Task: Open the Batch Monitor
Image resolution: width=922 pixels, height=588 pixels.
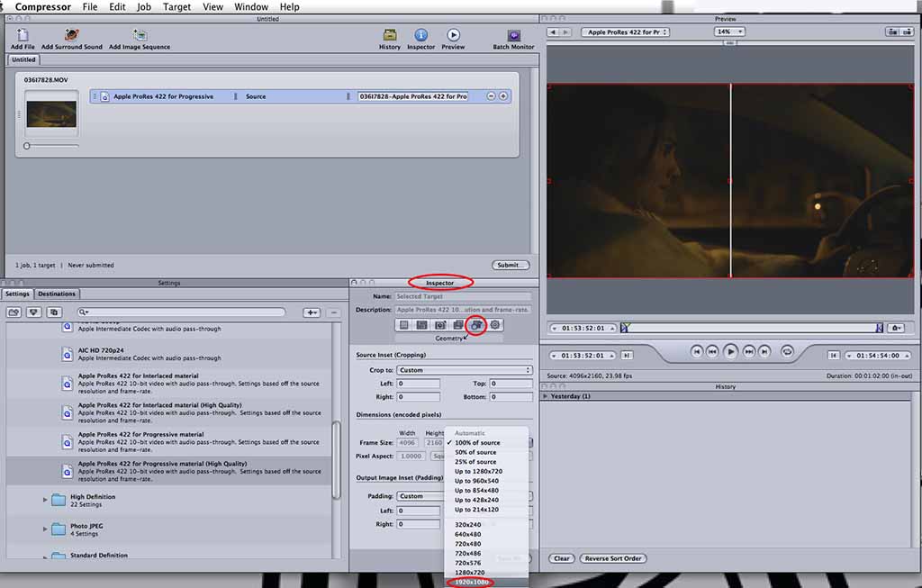Action: [x=513, y=35]
